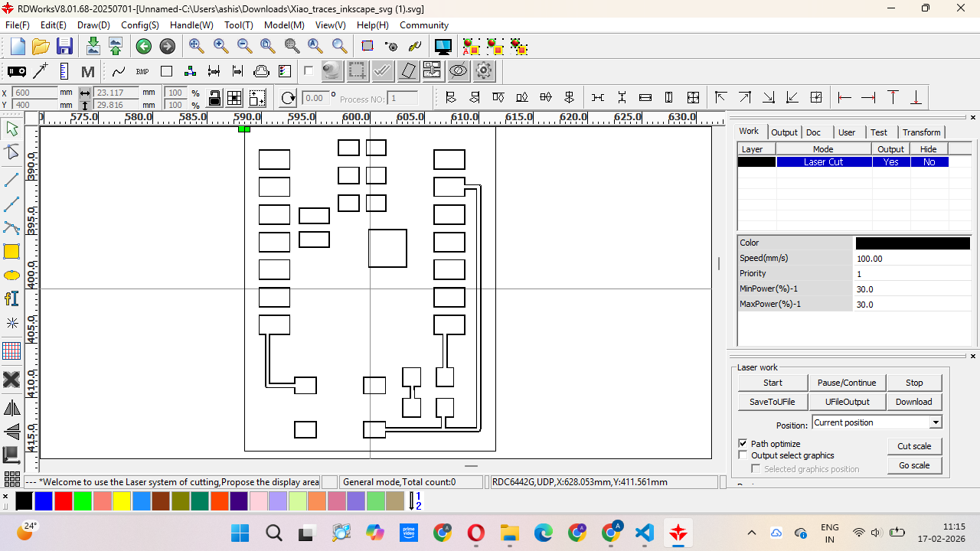Open the Position dropdown list
Viewport: 980px width, 551px height.
pyautogui.click(x=935, y=422)
